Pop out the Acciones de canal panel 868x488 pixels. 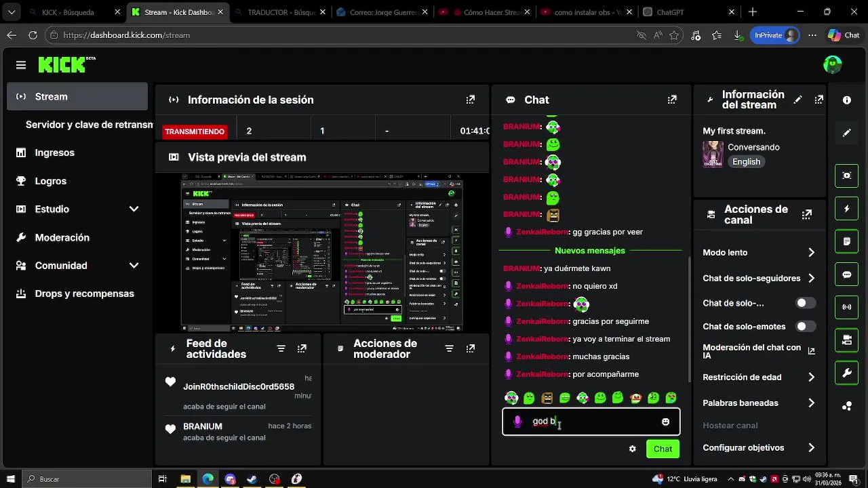[x=807, y=214]
